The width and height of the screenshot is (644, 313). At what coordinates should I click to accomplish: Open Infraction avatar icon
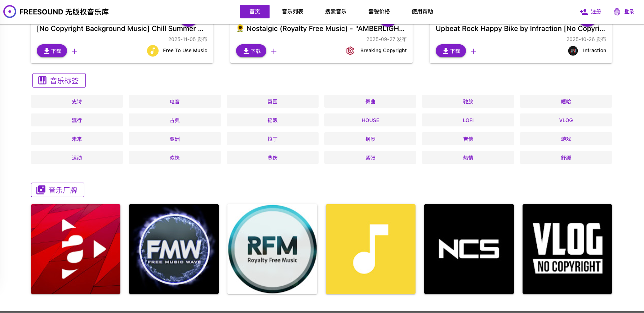pos(573,51)
